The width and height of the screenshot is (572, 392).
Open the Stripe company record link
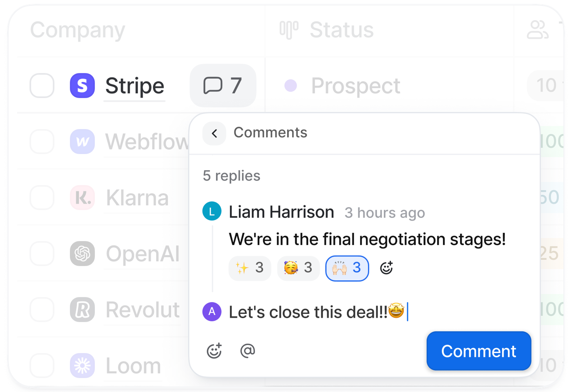point(135,86)
